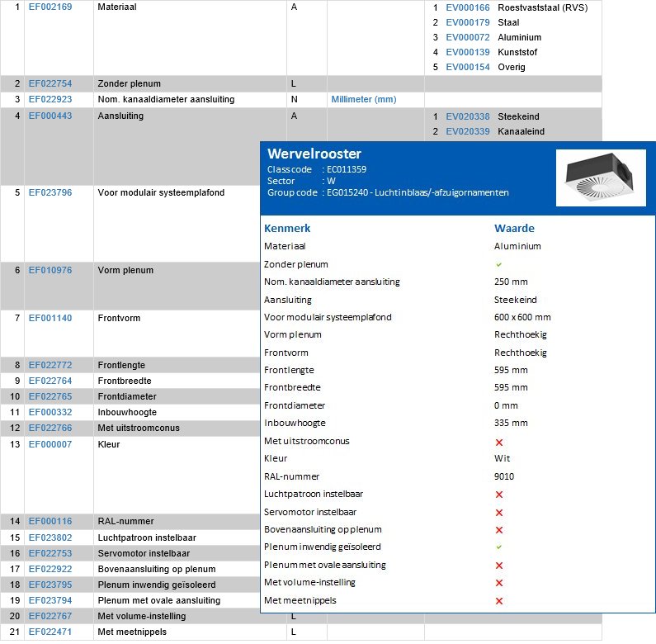Click the red cross for Met volume-instelling
This screenshot has height=644, width=656.
[x=498, y=583]
